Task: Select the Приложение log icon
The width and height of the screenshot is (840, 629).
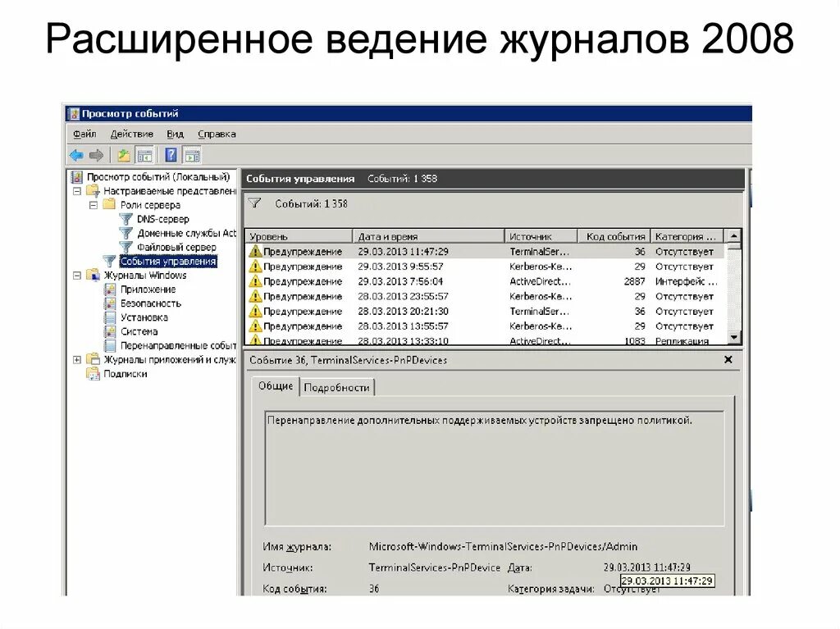Action: coord(109,290)
